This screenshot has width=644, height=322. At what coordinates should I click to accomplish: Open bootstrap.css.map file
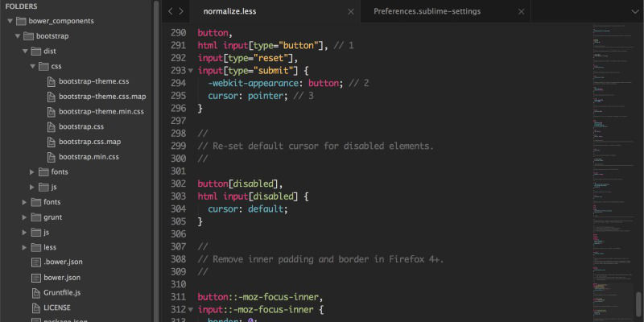point(90,142)
